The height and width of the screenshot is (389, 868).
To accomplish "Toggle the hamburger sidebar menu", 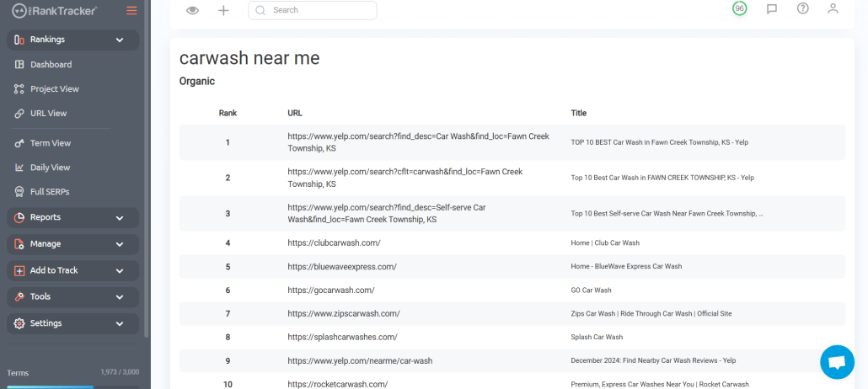I will pos(131,10).
